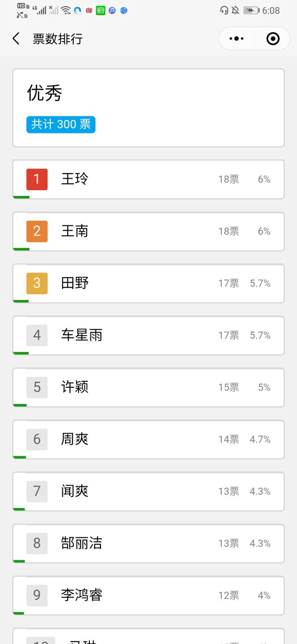
Task: Open the mini program three-dots menu
Action: [x=237, y=39]
